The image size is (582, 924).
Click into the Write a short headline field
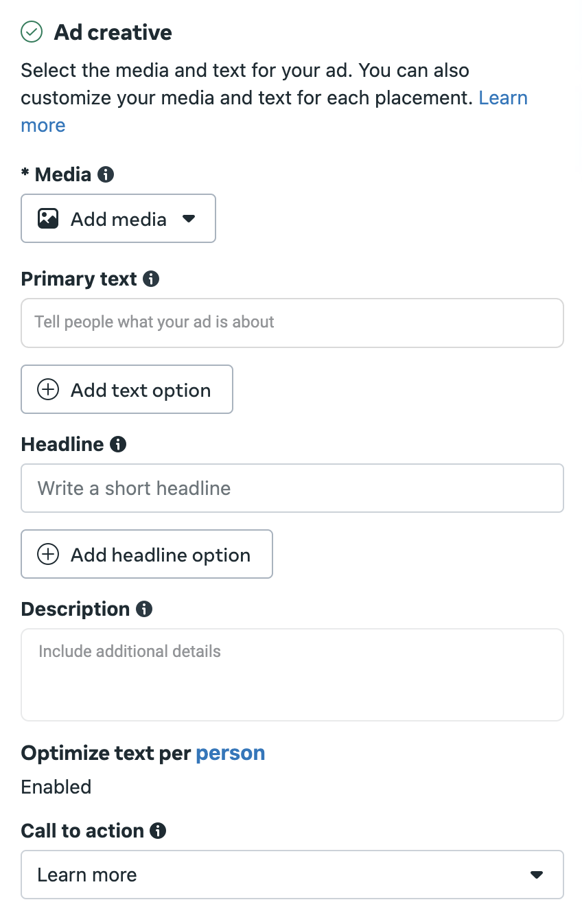[x=292, y=488]
